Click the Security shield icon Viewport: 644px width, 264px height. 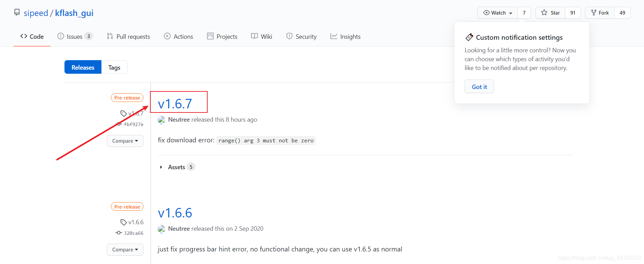(x=289, y=36)
